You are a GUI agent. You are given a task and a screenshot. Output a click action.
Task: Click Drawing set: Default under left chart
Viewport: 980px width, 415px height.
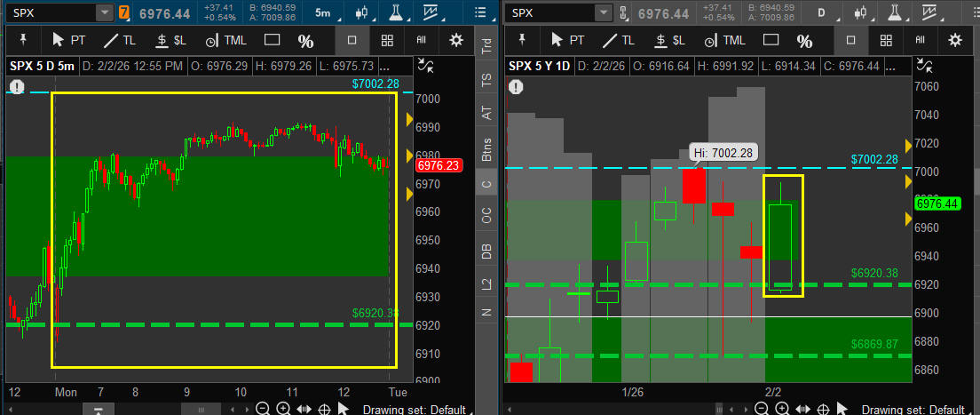pyautogui.click(x=414, y=409)
